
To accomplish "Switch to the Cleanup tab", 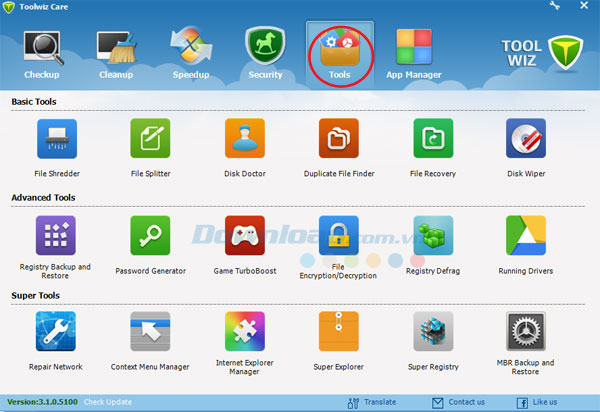I will (116, 55).
